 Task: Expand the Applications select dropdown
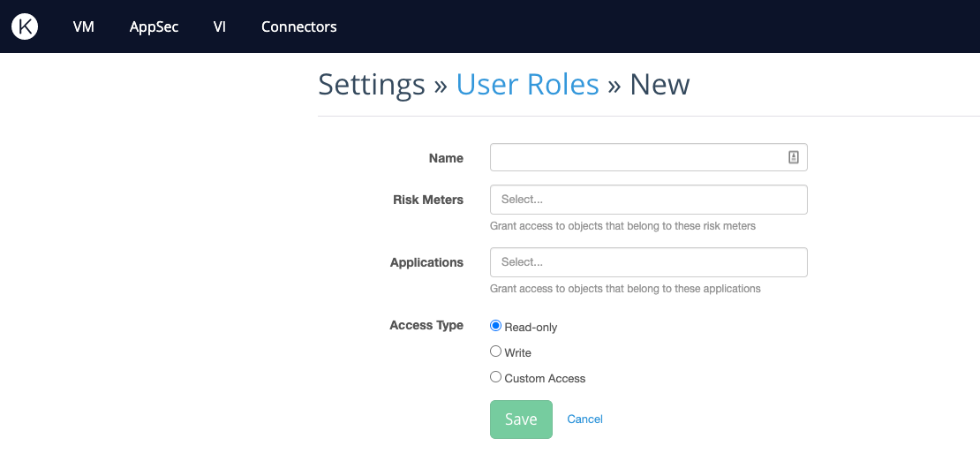tap(649, 262)
